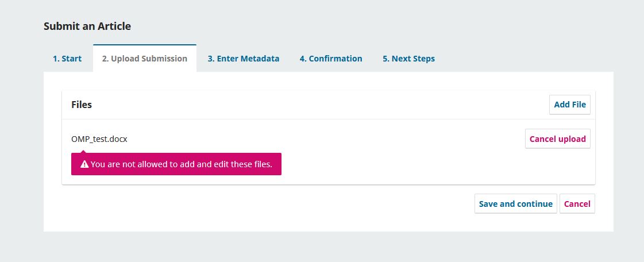
Task: Click the error tooltip's small pointer arrow
Action: pos(82,151)
